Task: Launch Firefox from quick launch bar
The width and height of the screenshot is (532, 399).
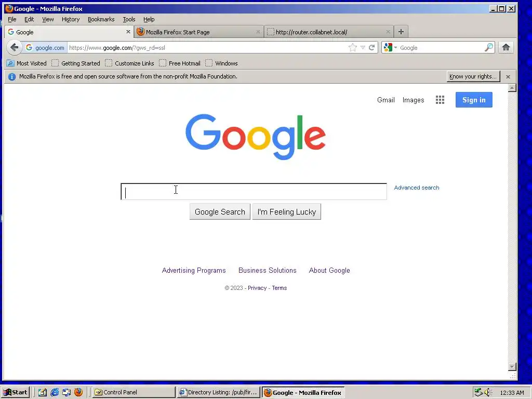Action: coord(78,392)
